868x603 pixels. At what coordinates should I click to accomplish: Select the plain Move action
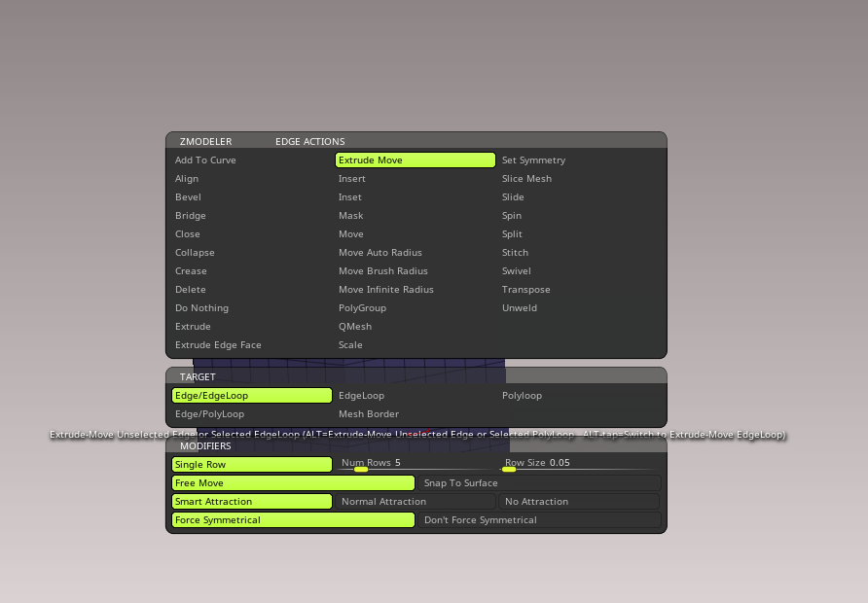coord(351,234)
